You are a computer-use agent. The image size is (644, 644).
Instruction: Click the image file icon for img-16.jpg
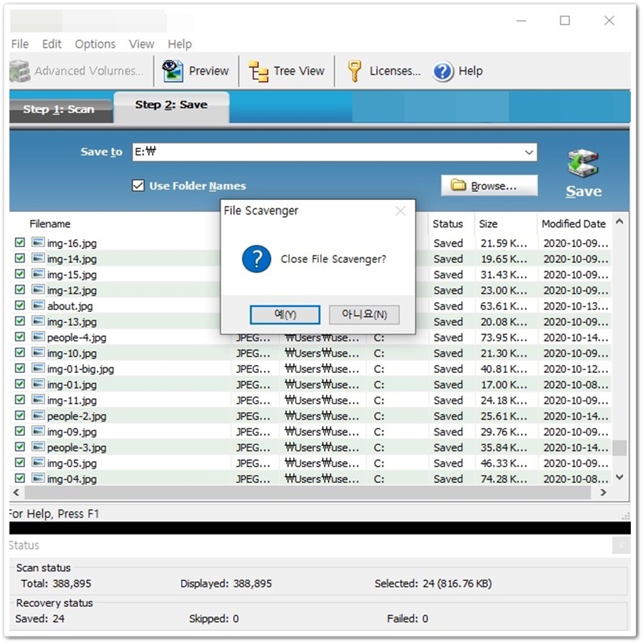tap(38, 242)
